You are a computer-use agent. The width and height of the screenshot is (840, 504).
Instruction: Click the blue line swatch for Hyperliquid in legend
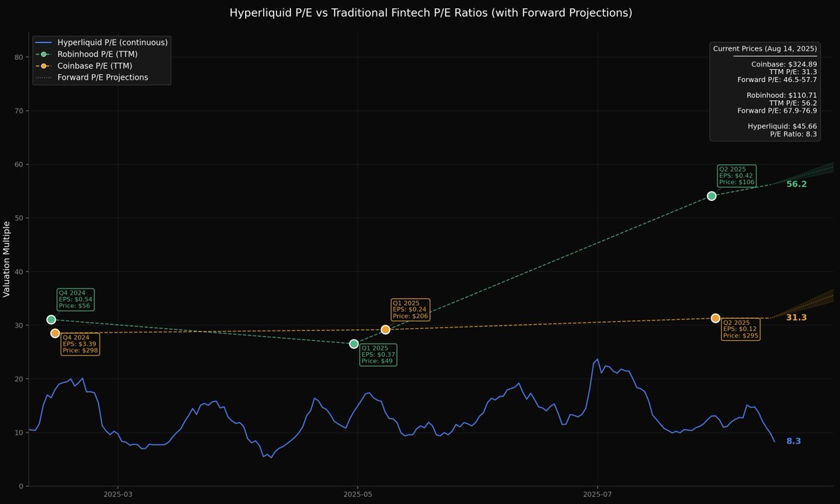click(44, 43)
